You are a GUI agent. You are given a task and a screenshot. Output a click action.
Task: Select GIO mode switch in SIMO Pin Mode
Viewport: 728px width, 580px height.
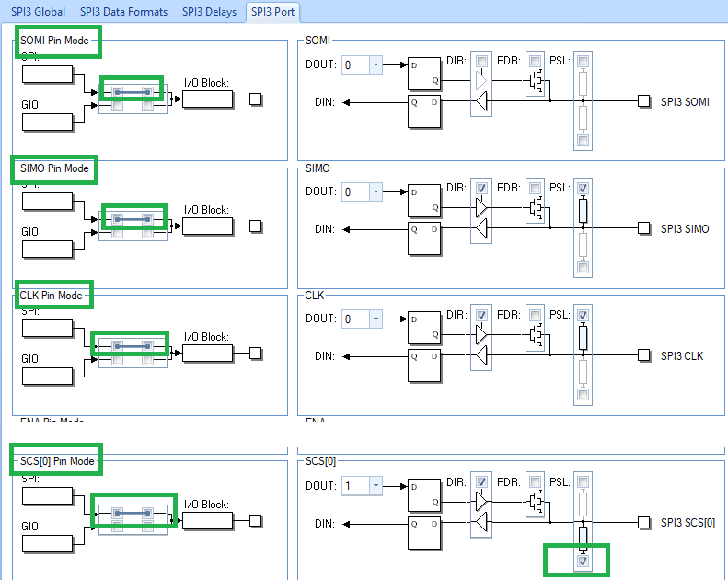[133, 233]
